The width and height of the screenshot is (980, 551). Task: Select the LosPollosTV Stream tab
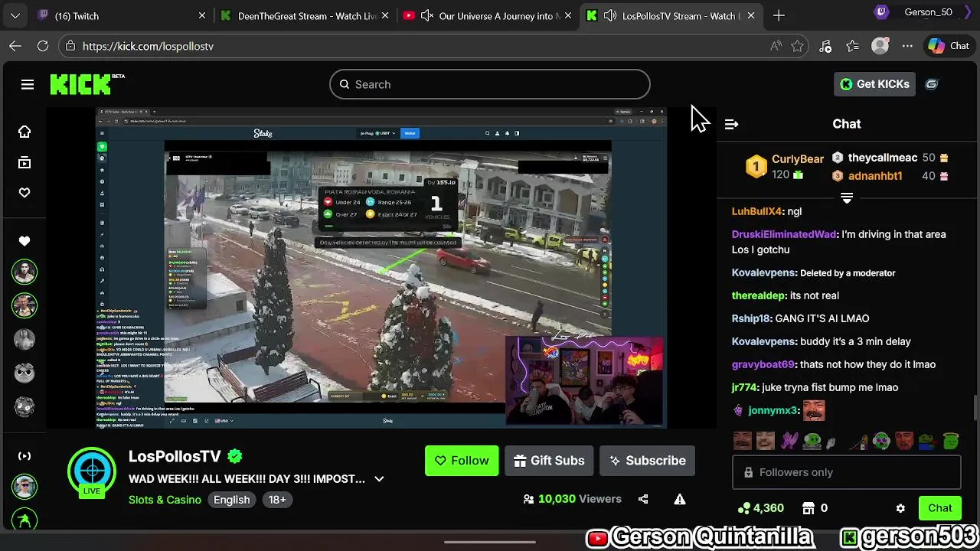pyautogui.click(x=671, y=15)
